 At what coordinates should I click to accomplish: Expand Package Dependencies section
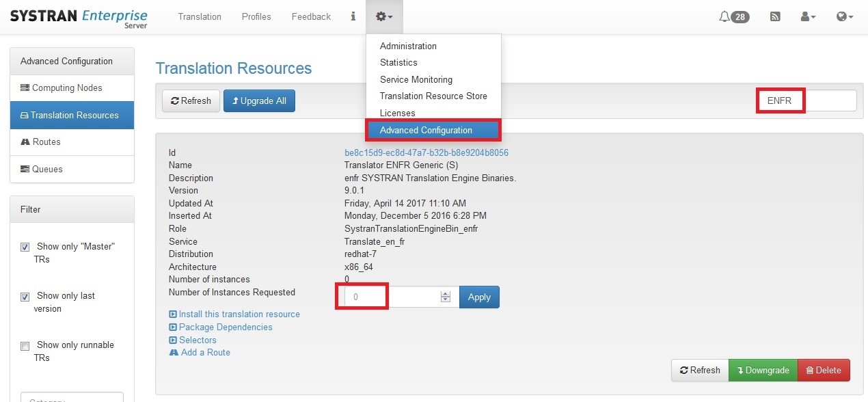pyautogui.click(x=221, y=327)
